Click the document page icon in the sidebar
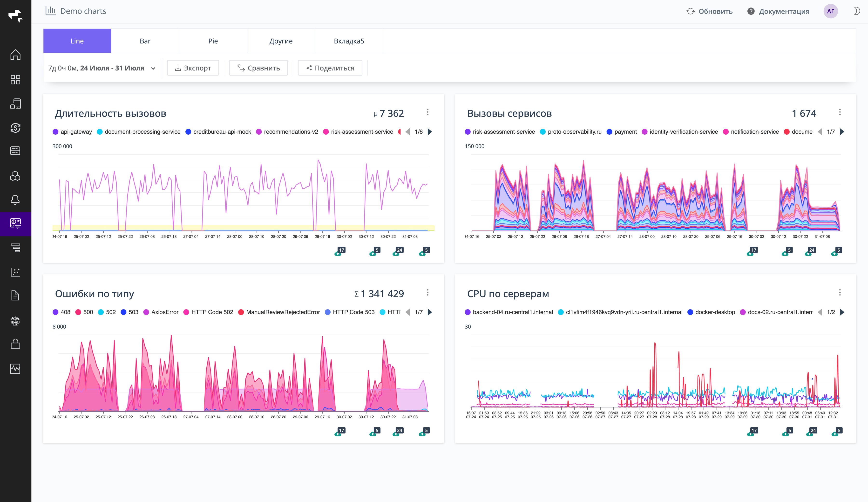This screenshot has width=868, height=502. (x=15, y=296)
